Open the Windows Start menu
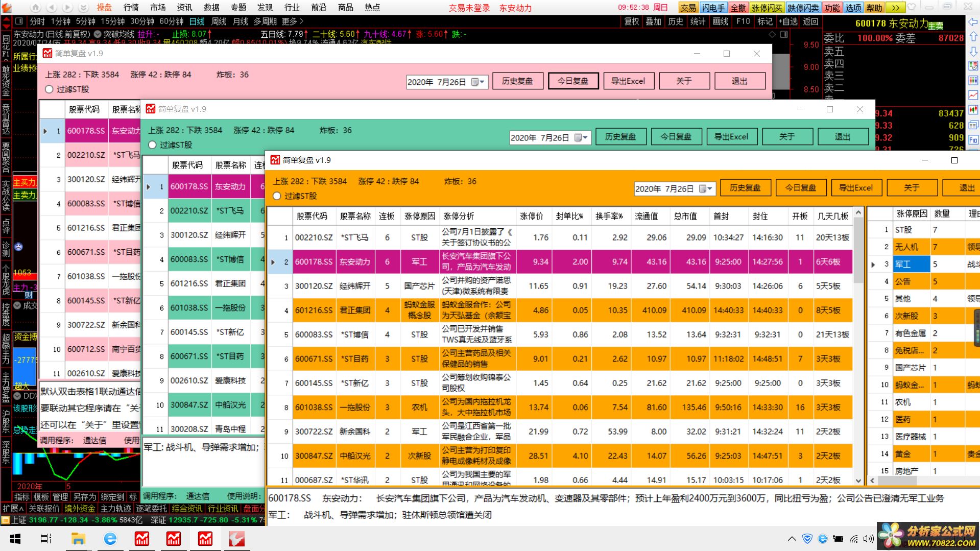Viewport: 980px width, 551px height. point(15,539)
